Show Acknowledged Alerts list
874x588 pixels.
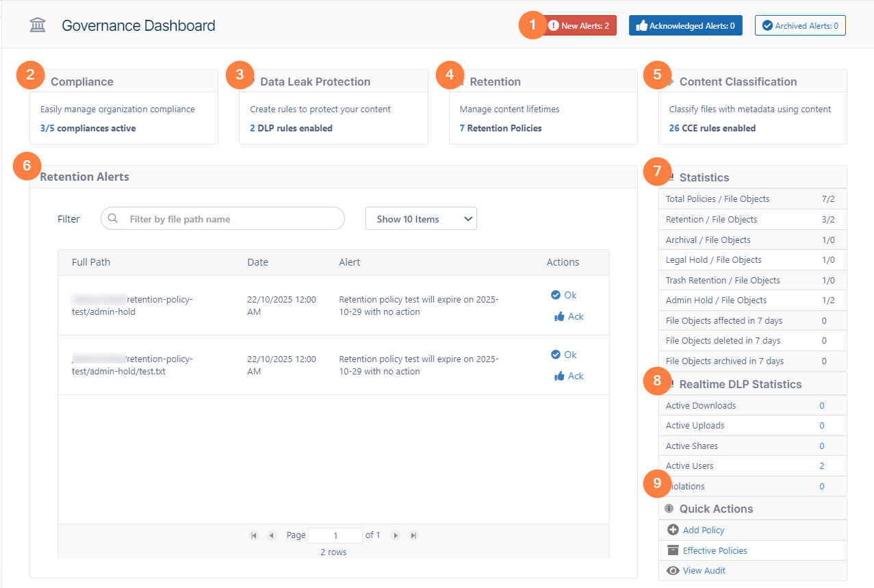coord(685,26)
